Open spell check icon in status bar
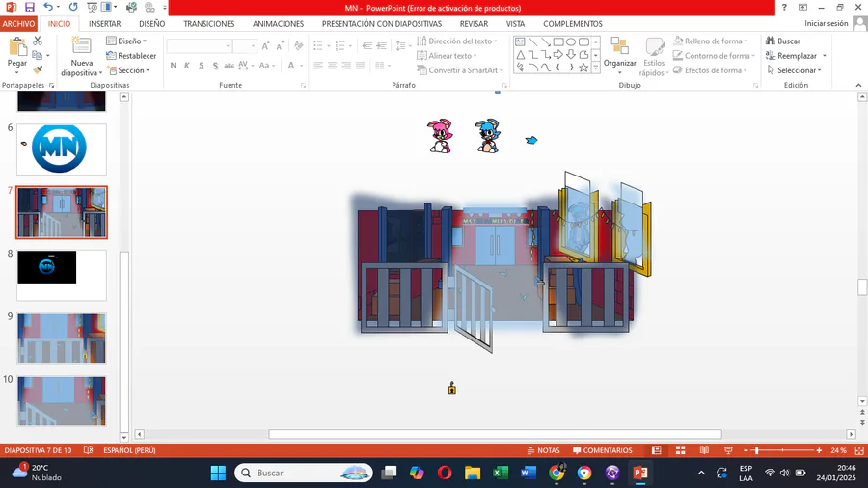The height and width of the screenshot is (488, 868). click(88, 450)
